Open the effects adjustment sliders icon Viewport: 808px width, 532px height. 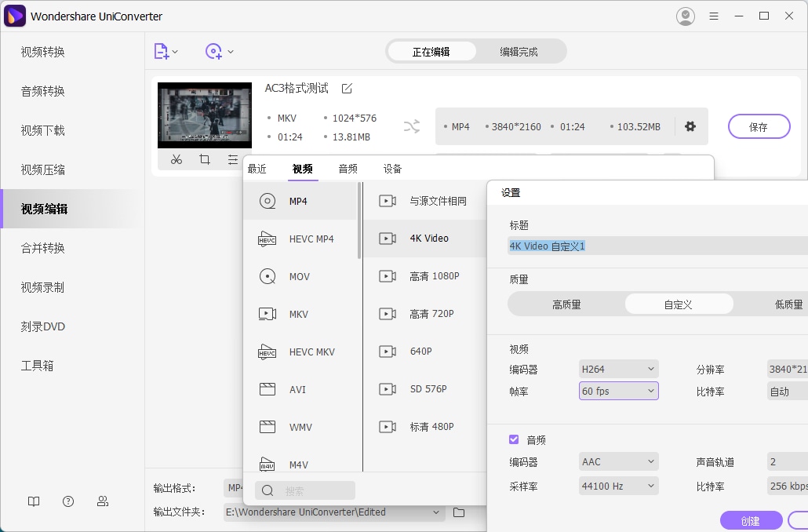(233, 159)
